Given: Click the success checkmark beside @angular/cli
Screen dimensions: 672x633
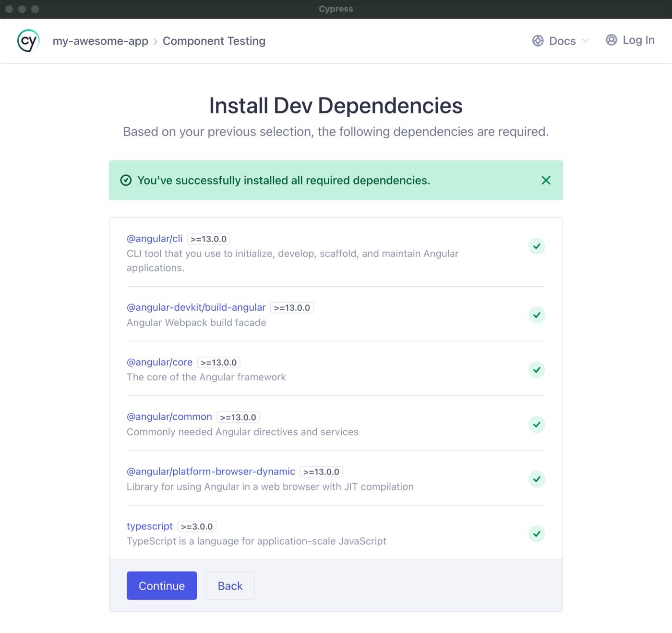Looking at the screenshot, I should [537, 246].
